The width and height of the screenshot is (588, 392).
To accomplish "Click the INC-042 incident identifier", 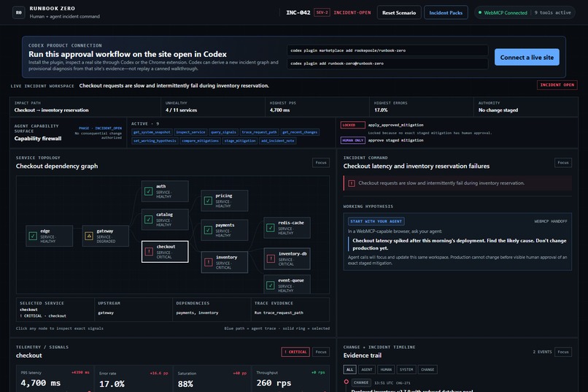I will [x=298, y=12].
